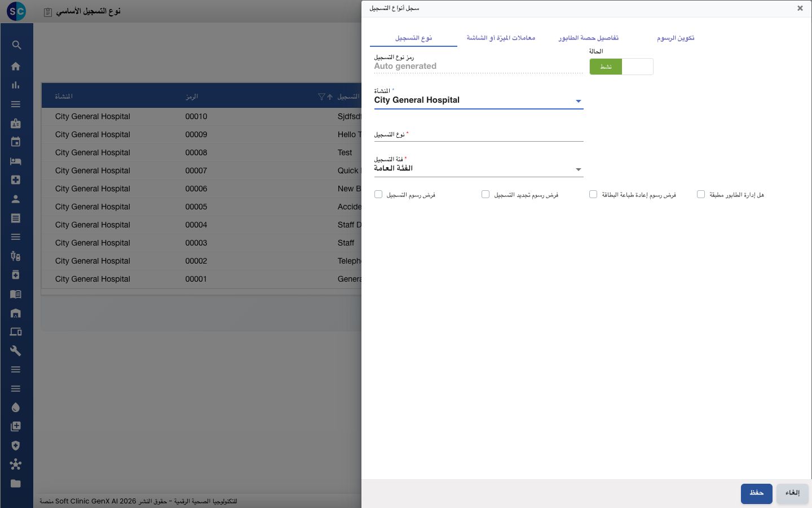Open the home icon in sidebar
Image resolution: width=812 pixels, height=508 pixels.
coord(16,66)
